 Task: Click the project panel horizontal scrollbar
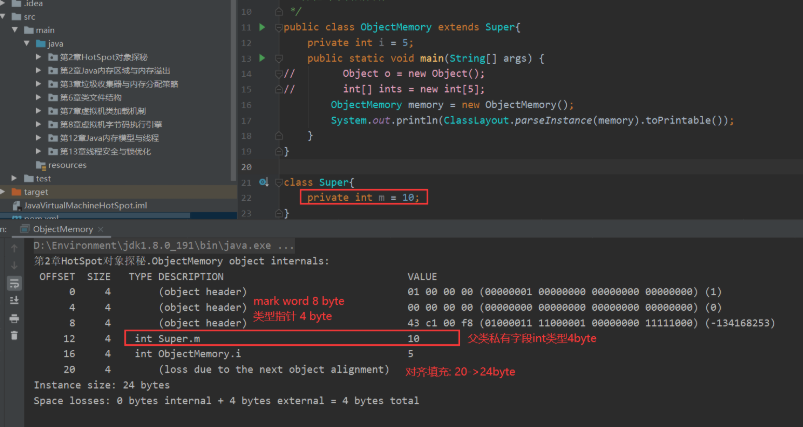pyautogui.click(x=97, y=216)
